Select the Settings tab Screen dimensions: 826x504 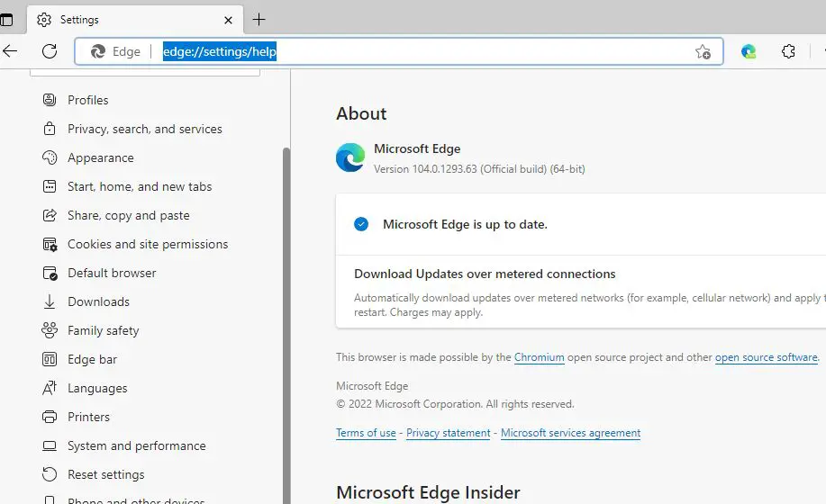pos(135,20)
